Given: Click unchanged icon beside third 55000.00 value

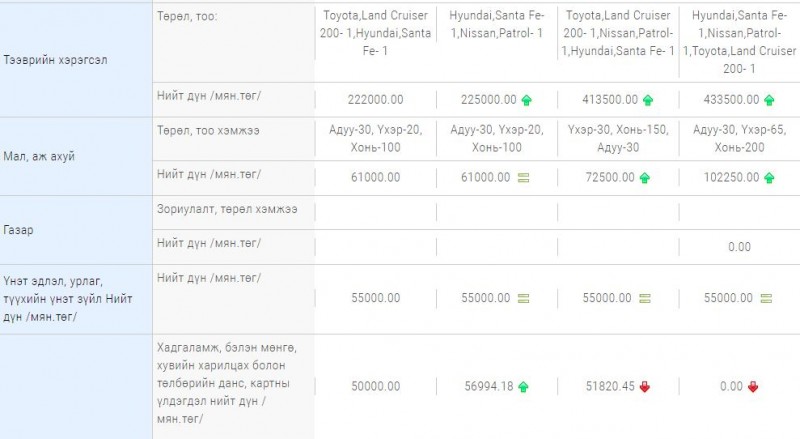Looking at the screenshot, I should coord(645,298).
